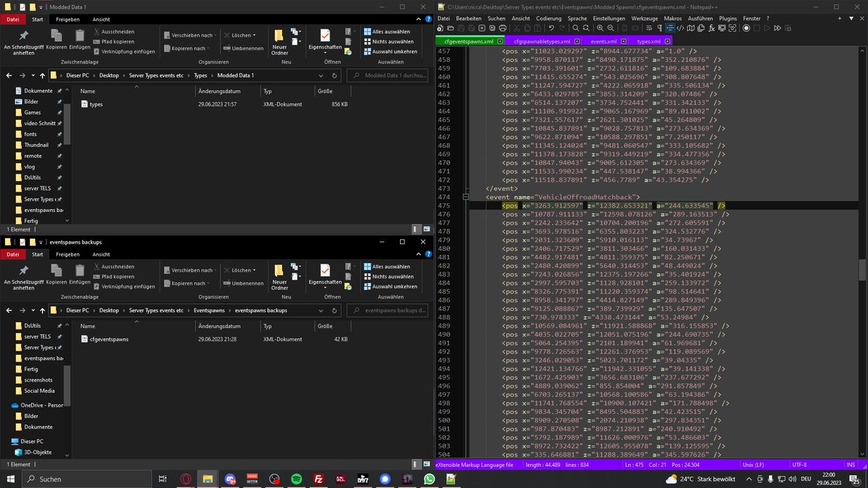The image size is (868, 488).
Task: Click 'Pfad kopieren' in bottom Explorer ribbon
Action: pos(117,276)
